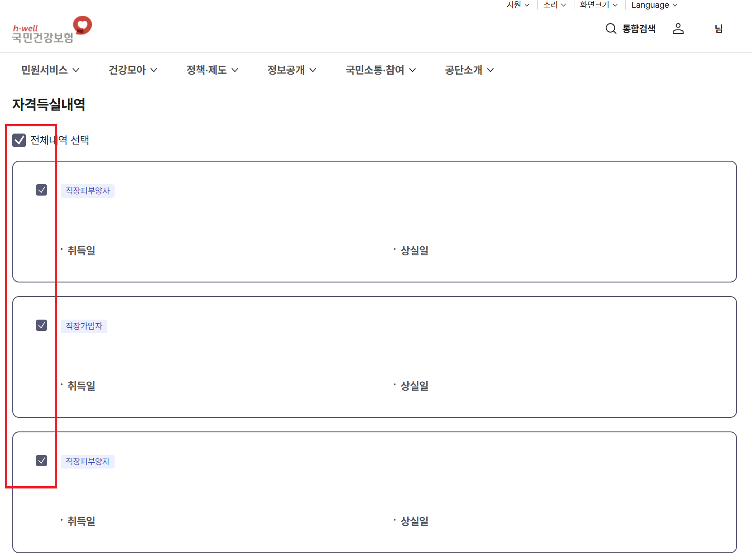
Task: Click the 통합검색 text link
Action: 639,29
